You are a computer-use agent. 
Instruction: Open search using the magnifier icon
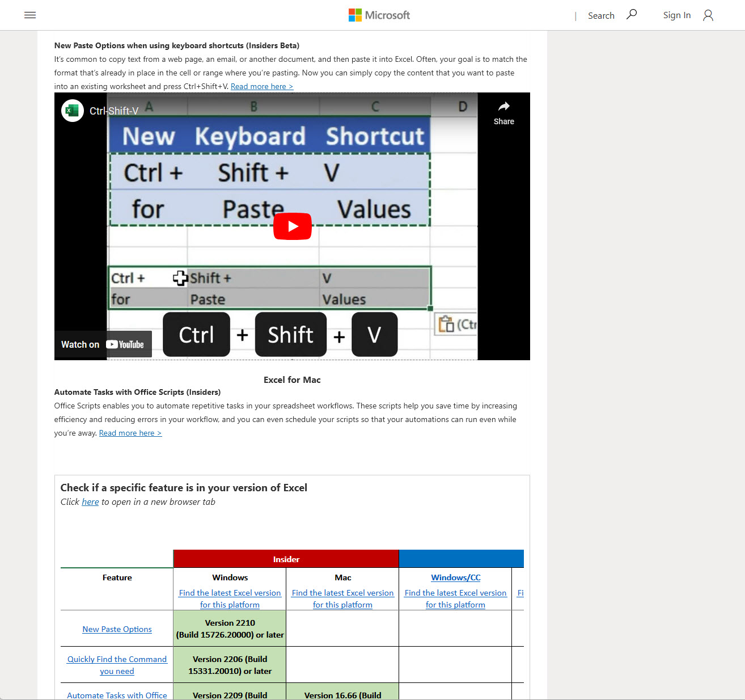pyautogui.click(x=632, y=14)
